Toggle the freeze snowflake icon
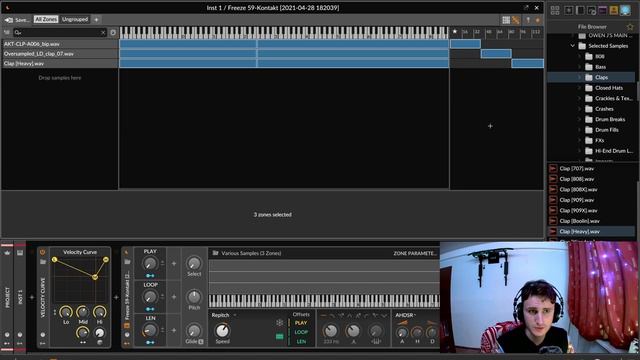The image size is (640, 360). [x=280, y=322]
